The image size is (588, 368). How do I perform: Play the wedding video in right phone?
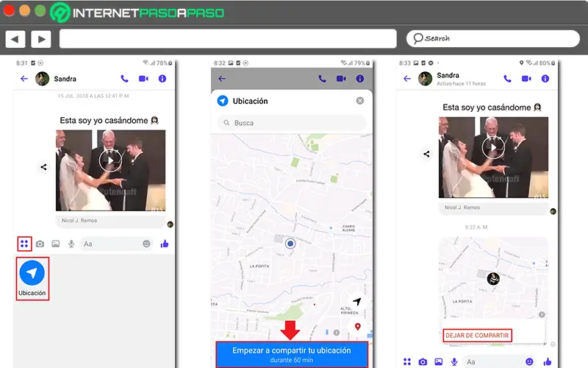[493, 148]
